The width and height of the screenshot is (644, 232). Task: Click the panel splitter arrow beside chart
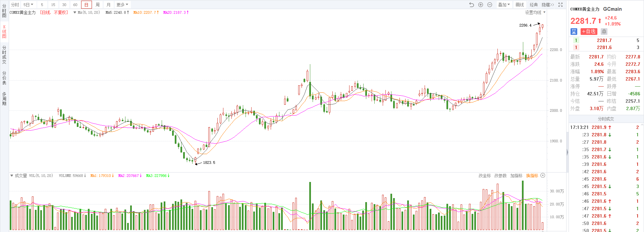click(x=567, y=152)
